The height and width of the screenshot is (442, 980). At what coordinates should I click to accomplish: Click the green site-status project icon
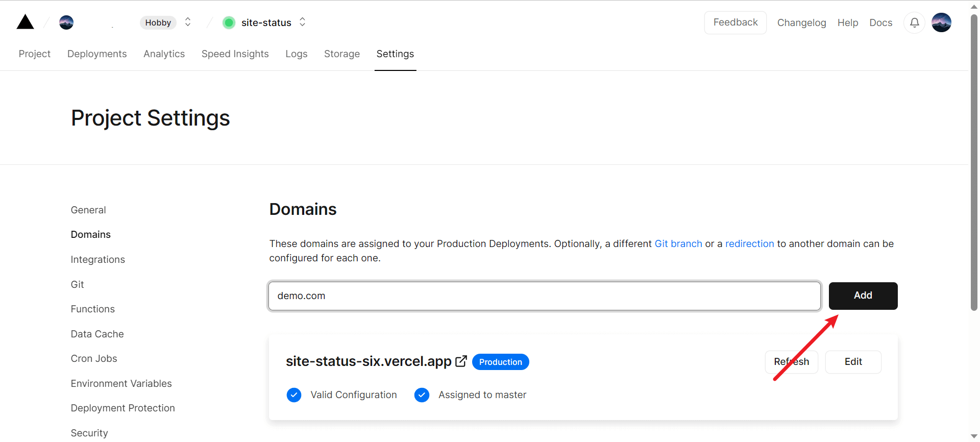pyautogui.click(x=229, y=22)
